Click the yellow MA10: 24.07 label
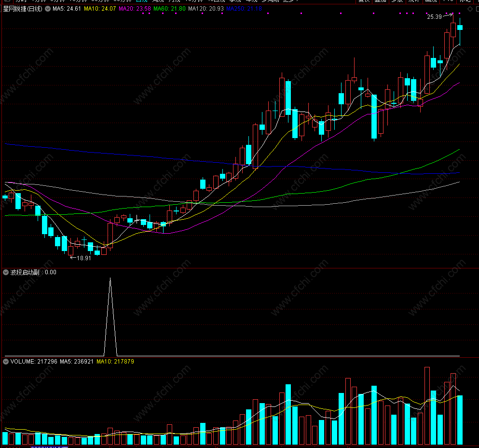Image resolution: width=479 pixels, height=448 pixels. [x=100, y=9]
